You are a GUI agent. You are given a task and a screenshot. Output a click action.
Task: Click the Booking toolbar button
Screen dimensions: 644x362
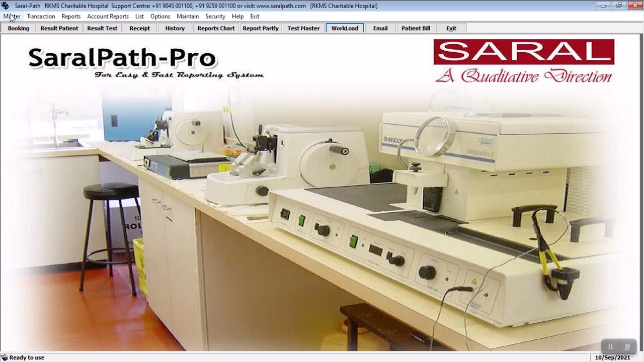19,28
